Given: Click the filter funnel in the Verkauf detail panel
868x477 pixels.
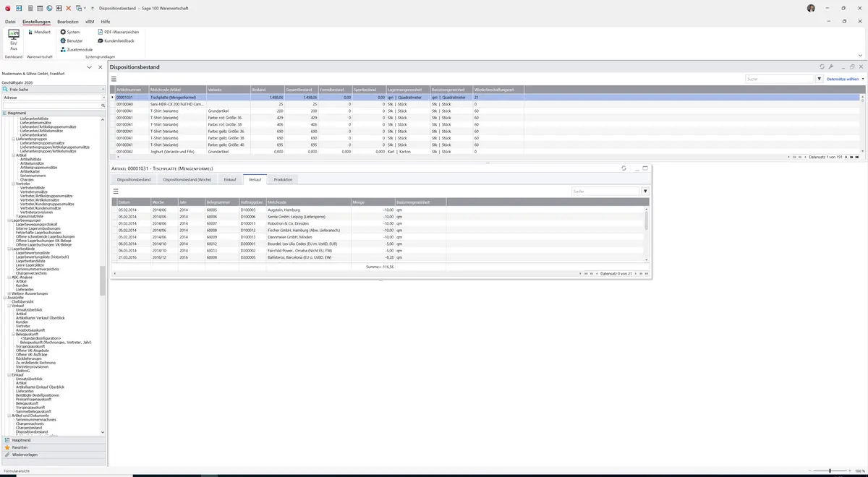Looking at the screenshot, I should (645, 192).
